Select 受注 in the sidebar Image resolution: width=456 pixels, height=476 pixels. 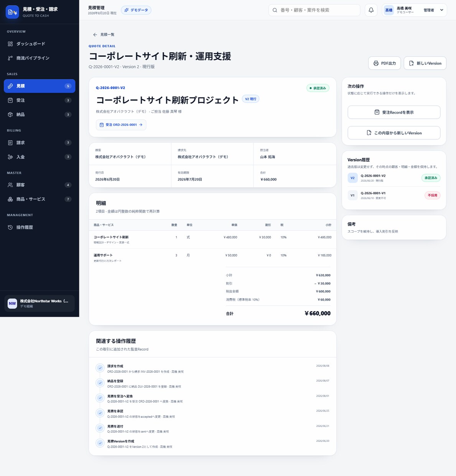(x=40, y=100)
